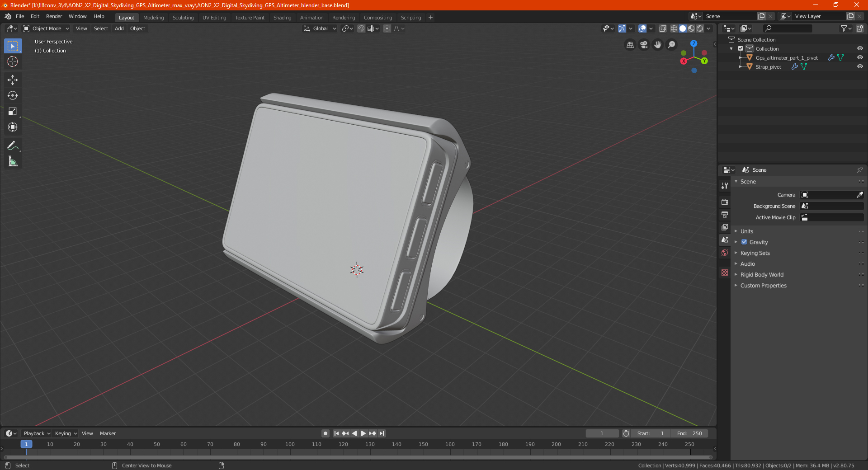868x470 pixels.
Task: Click the Blender logo menu icon
Action: coord(8,16)
